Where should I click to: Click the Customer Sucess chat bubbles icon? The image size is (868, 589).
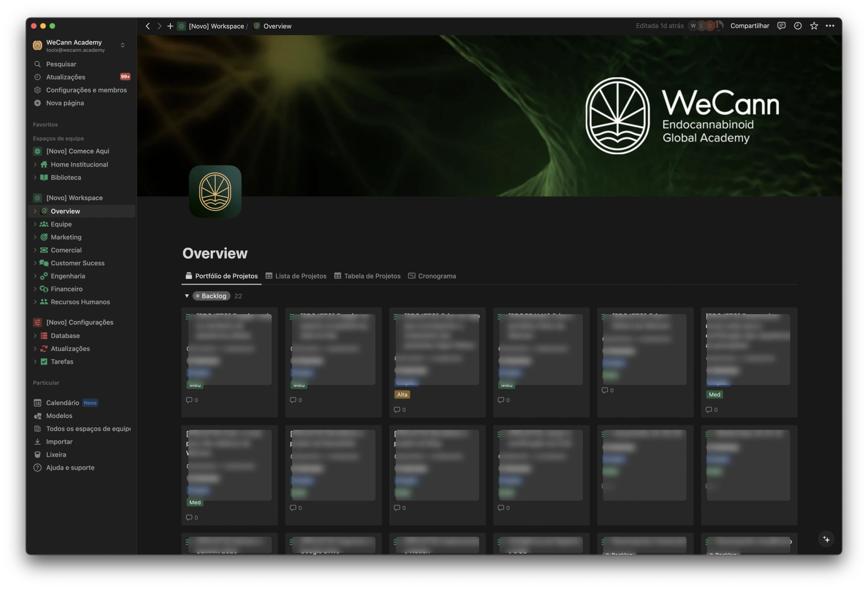coord(44,263)
